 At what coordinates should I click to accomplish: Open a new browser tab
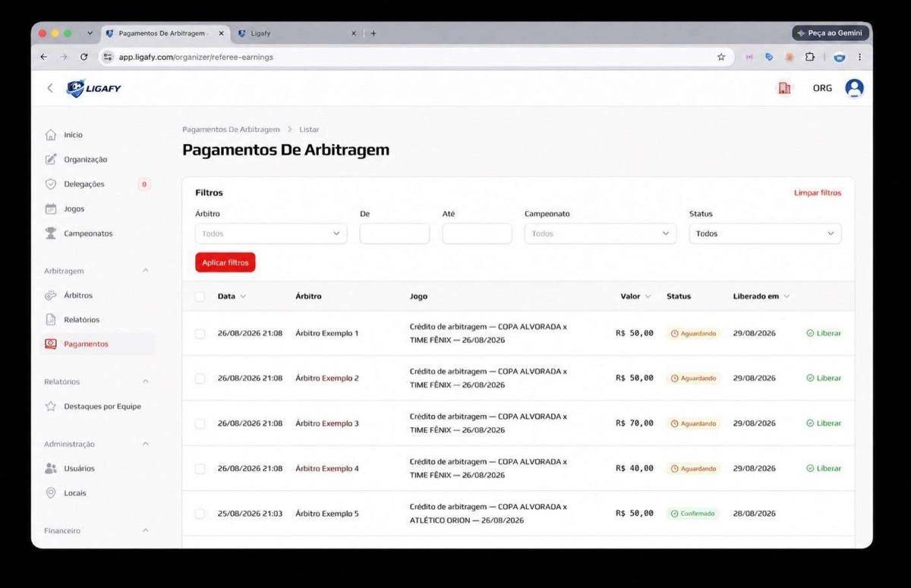point(373,33)
